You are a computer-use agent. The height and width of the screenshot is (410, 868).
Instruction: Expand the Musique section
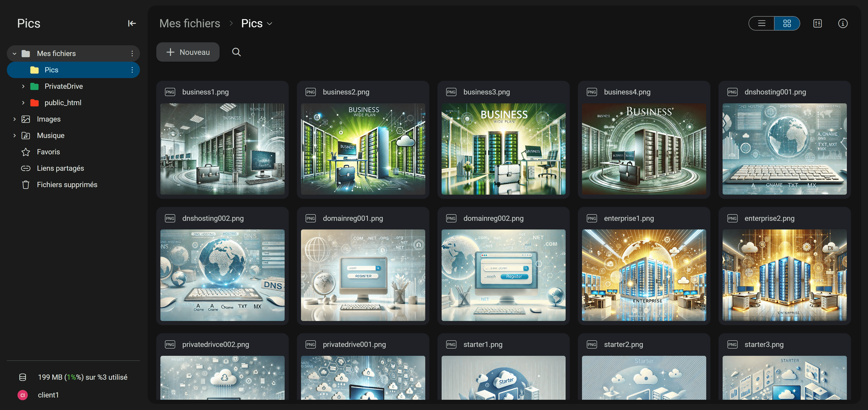(15, 135)
